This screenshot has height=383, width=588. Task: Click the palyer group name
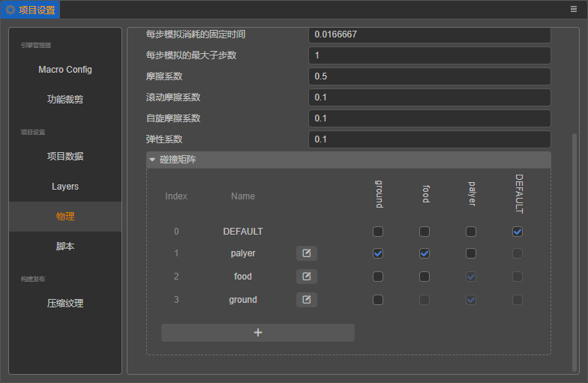tap(243, 253)
